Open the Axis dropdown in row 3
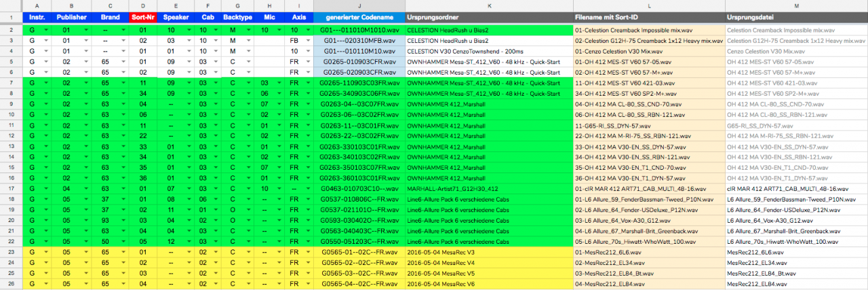The image size is (868, 290). click(309, 41)
